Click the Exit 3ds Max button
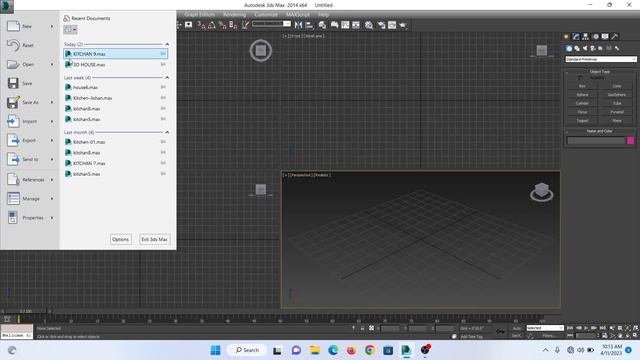 [x=154, y=239]
